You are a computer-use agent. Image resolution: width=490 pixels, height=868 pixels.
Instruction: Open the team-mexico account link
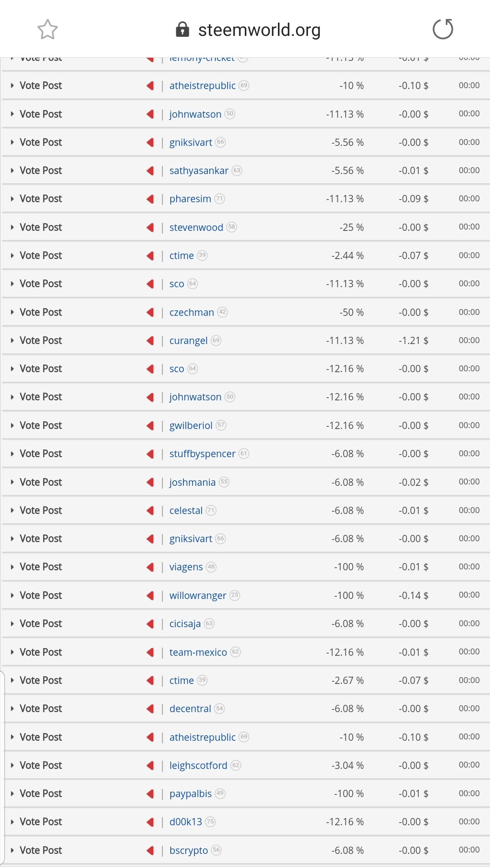198,652
